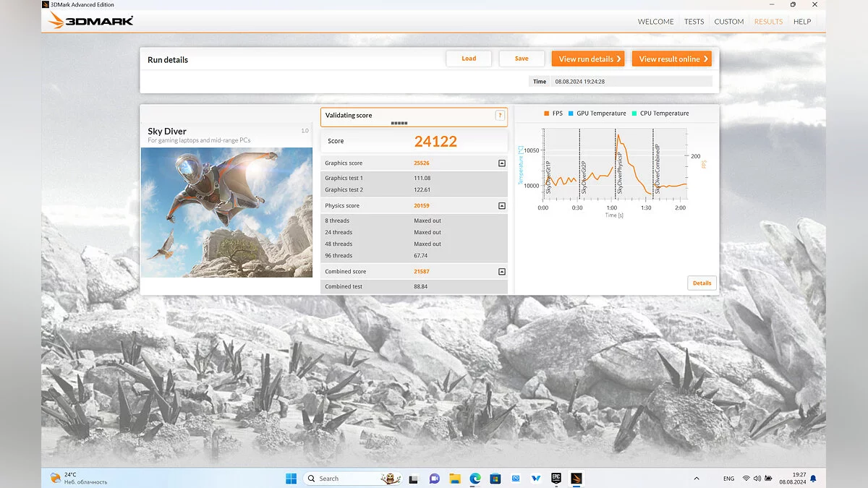Open File Explorer from taskbar
Screen dimensions: 868x488
(455, 479)
